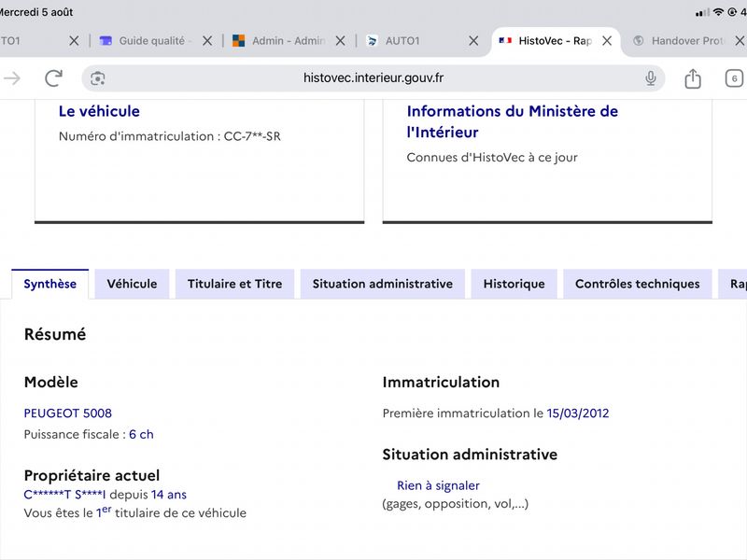Close the AUTO1 tab
The width and height of the screenshot is (747, 560).
point(473,41)
